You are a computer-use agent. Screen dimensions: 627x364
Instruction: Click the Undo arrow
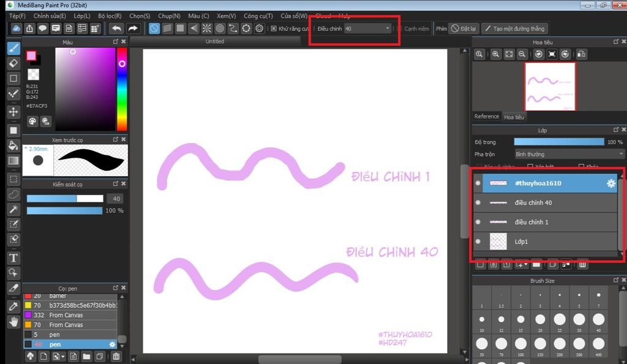116,28
